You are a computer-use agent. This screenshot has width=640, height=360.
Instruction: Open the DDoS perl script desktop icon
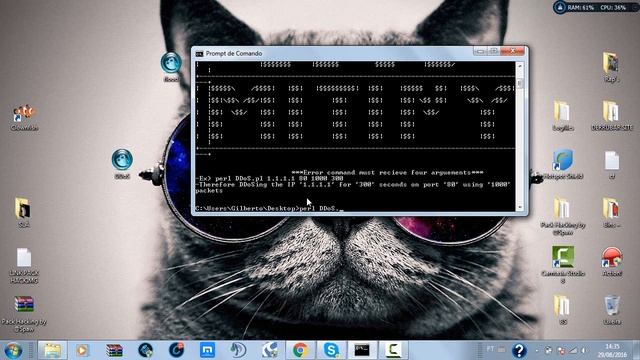(122, 164)
